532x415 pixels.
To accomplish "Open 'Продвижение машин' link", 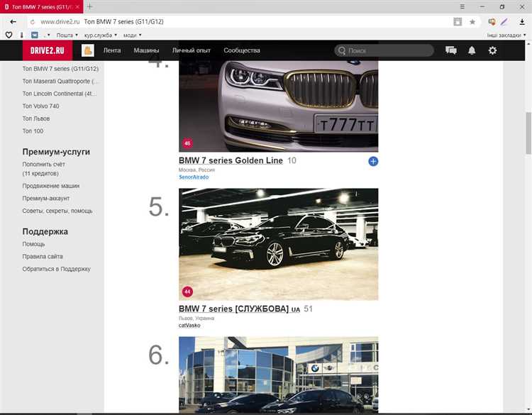I will click(x=51, y=186).
